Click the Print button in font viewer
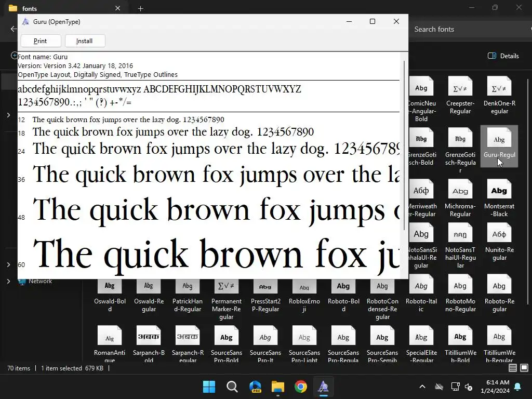532x399 pixels. 41,41
